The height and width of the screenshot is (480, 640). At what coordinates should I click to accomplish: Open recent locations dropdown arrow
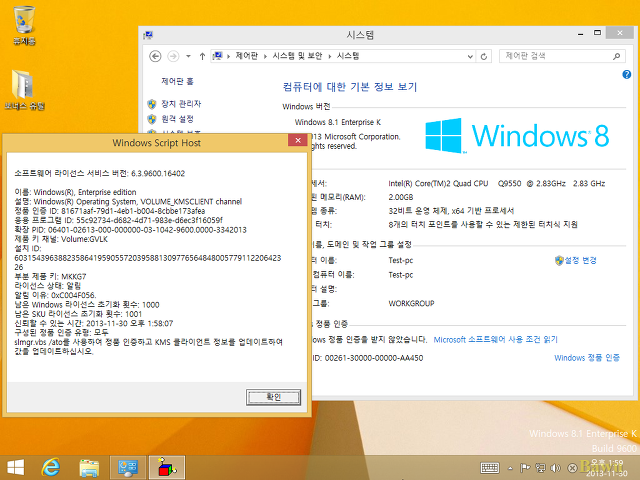point(188,56)
